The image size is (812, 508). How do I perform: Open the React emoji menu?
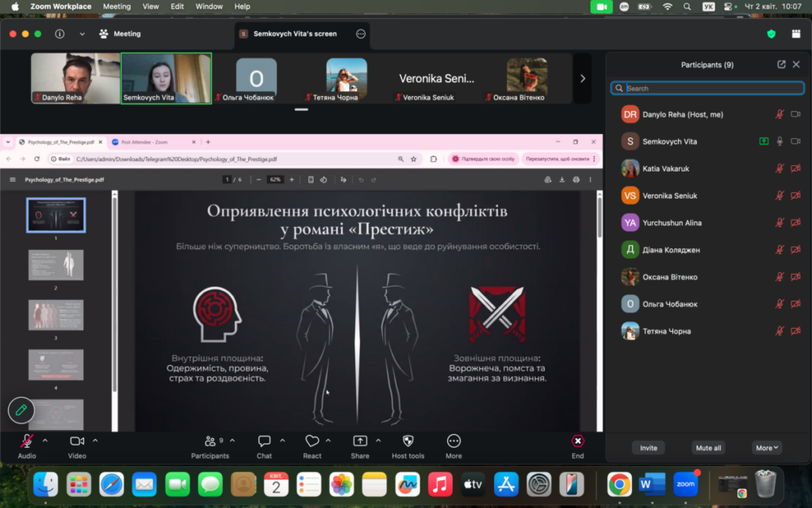pyautogui.click(x=312, y=447)
